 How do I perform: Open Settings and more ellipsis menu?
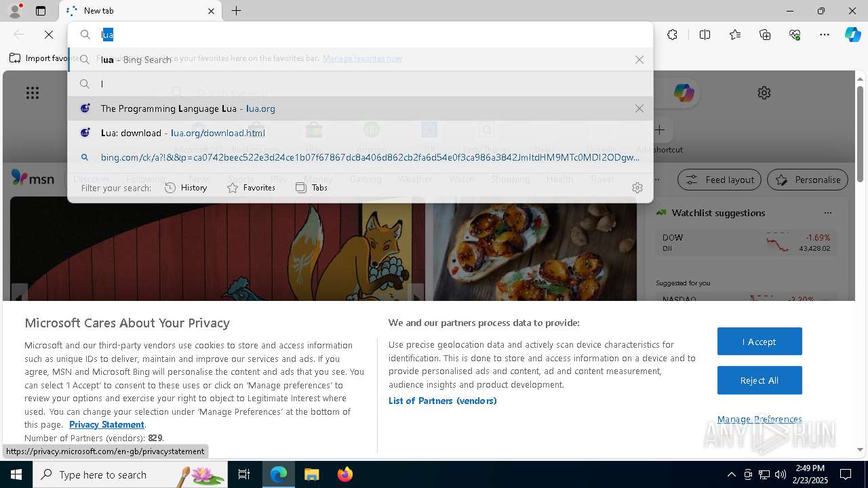pos(825,35)
